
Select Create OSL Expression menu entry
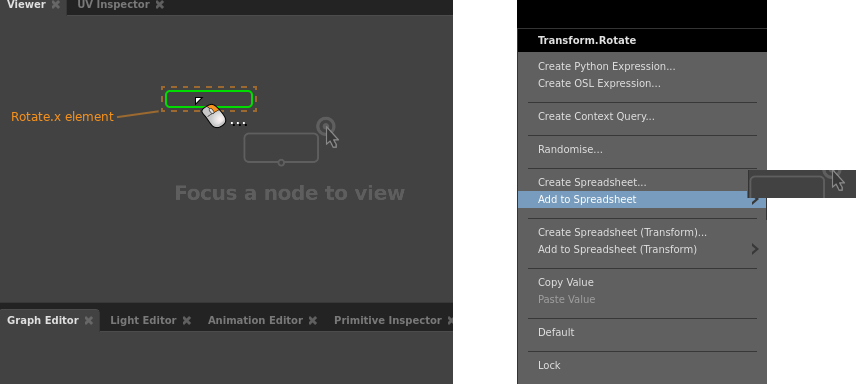click(599, 84)
